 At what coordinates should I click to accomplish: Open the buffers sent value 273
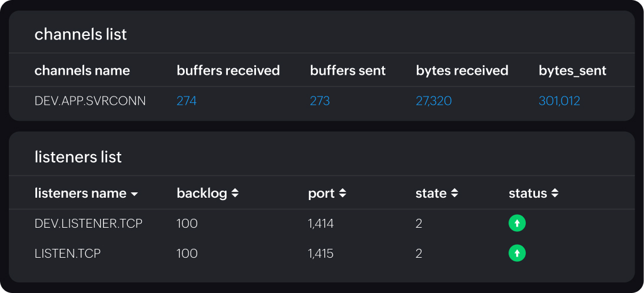(x=320, y=101)
